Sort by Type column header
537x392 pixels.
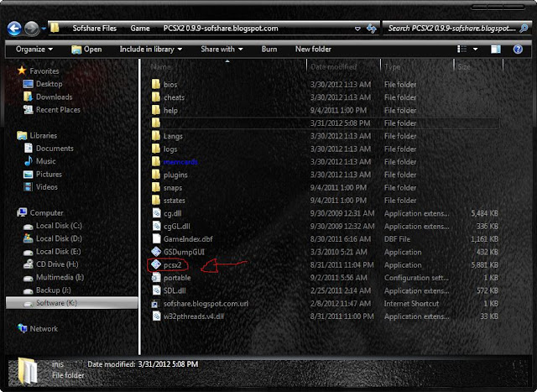tap(392, 66)
